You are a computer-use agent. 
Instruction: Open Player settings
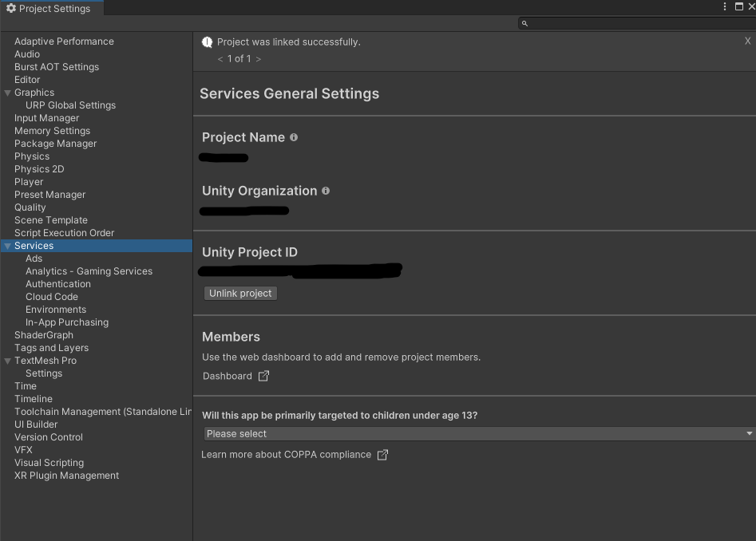point(29,182)
